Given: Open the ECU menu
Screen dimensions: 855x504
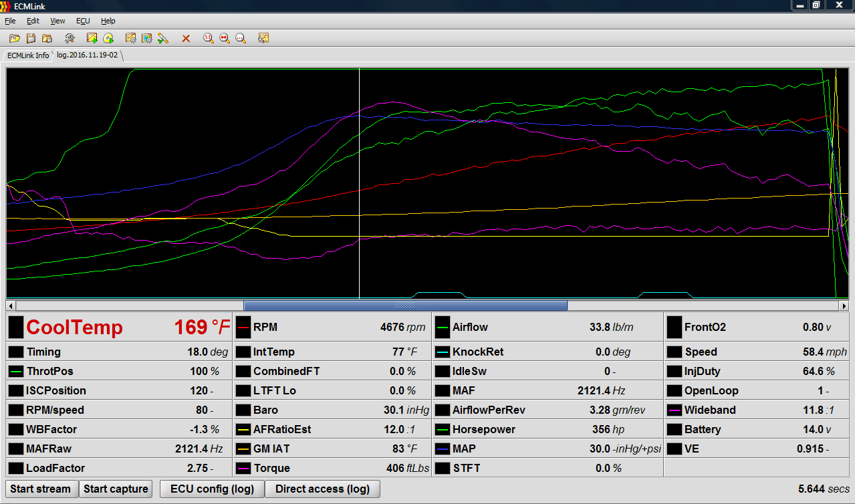Looking at the screenshot, I should (x=83, y=21).
